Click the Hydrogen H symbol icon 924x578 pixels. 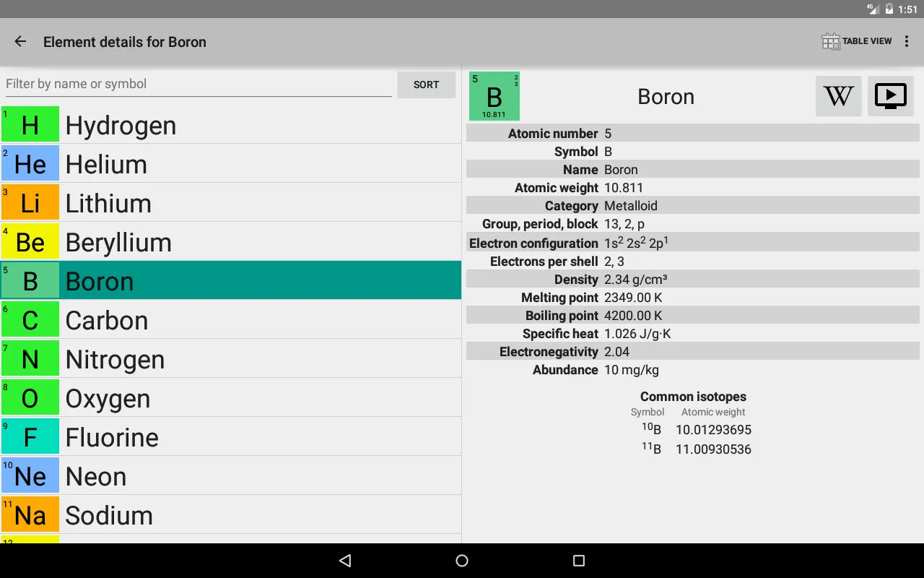30,125
